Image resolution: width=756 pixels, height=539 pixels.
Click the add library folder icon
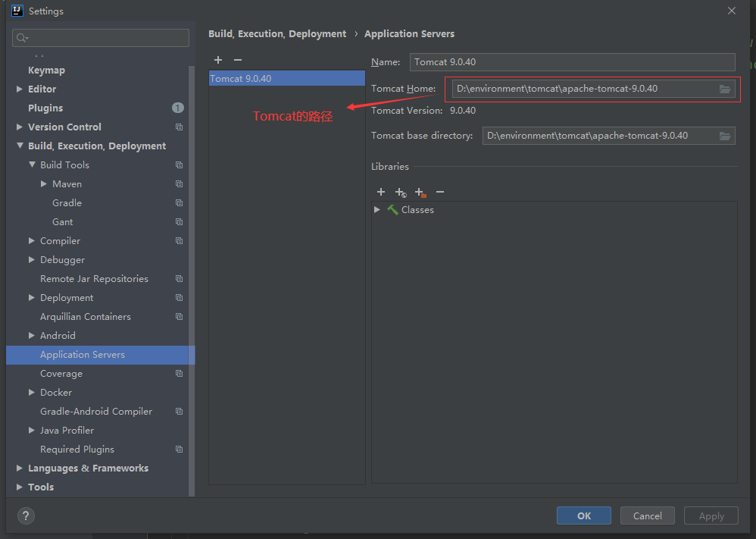pos(420,193)
